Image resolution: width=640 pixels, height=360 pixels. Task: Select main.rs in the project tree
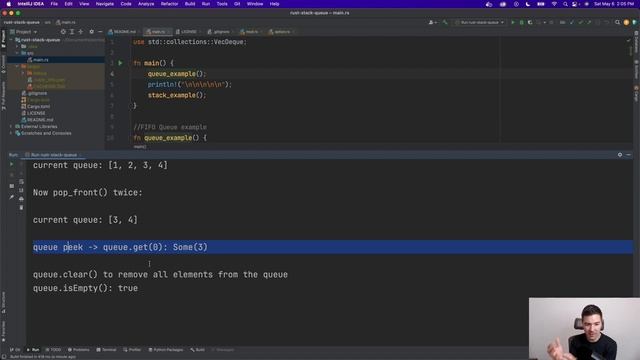click(41, 60)
